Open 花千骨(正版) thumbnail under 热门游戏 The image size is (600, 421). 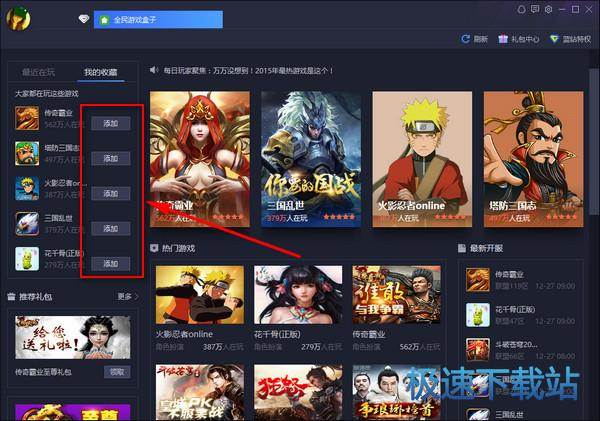(298, 295)
